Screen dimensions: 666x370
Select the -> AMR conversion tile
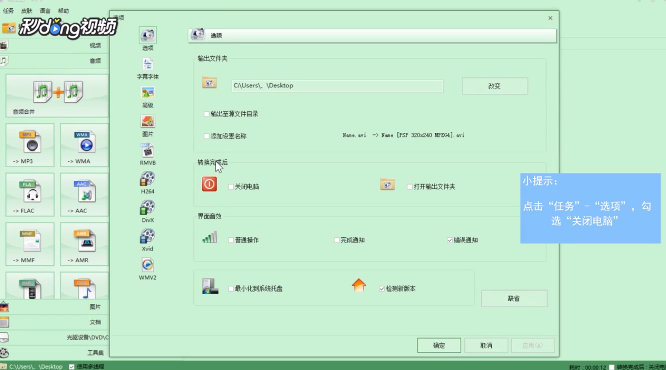[84, 244]
